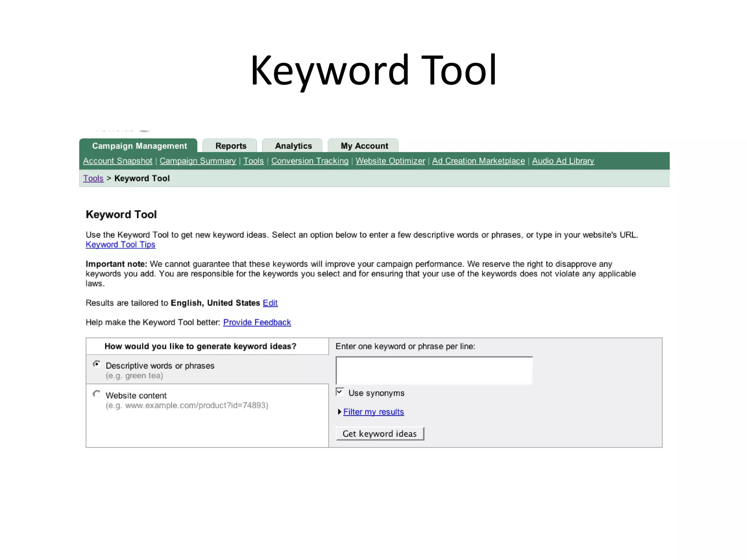Screen dimensions: 747x560
Task: Open the Campaign Summary link
Action: [198, 161]
